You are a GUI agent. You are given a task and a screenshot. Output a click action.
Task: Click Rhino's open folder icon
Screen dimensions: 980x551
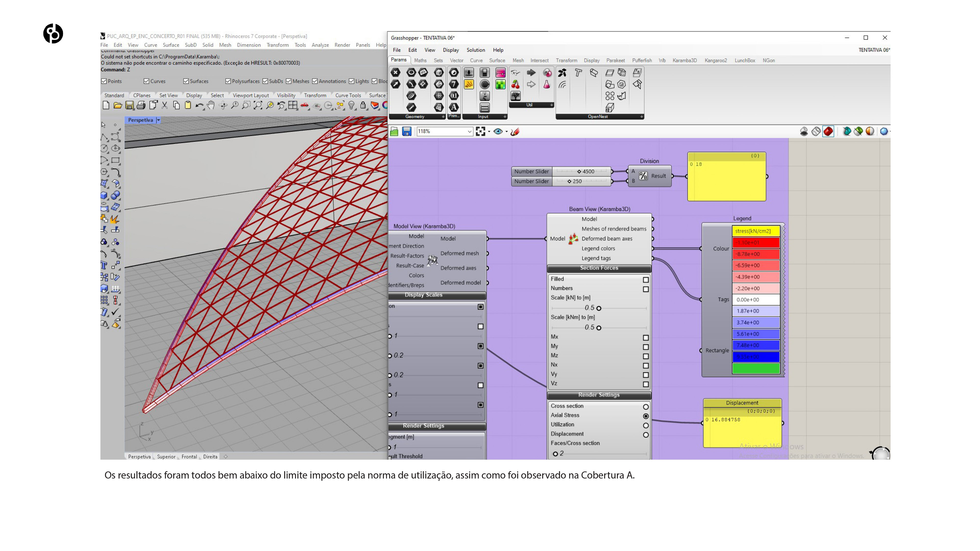click(118, 105)
